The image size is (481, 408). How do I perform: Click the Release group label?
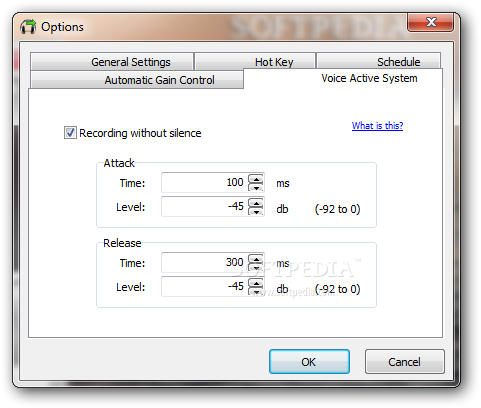(x=122, y=243)
